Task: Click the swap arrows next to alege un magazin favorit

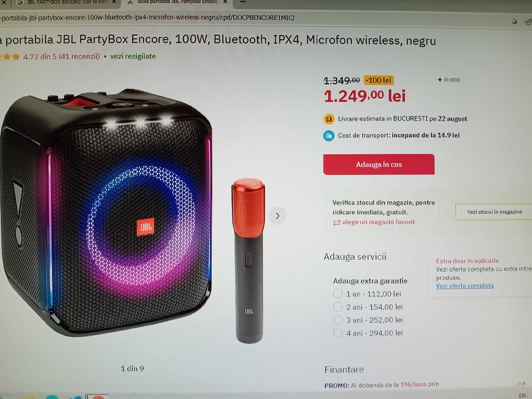Action: click(x=336, y=222)
